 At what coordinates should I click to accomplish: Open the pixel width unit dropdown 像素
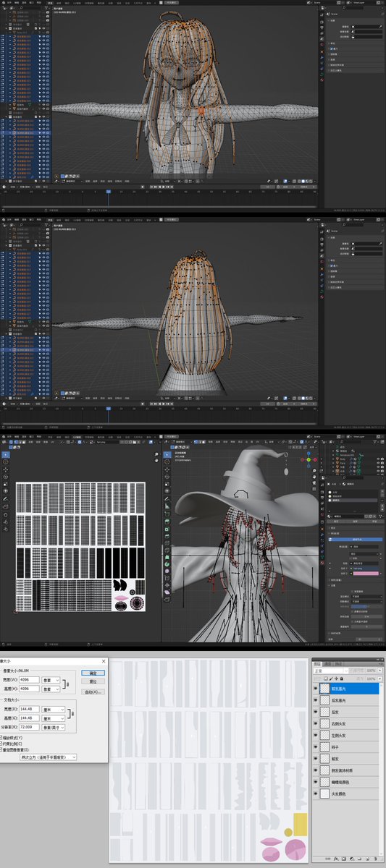(51, 680)
